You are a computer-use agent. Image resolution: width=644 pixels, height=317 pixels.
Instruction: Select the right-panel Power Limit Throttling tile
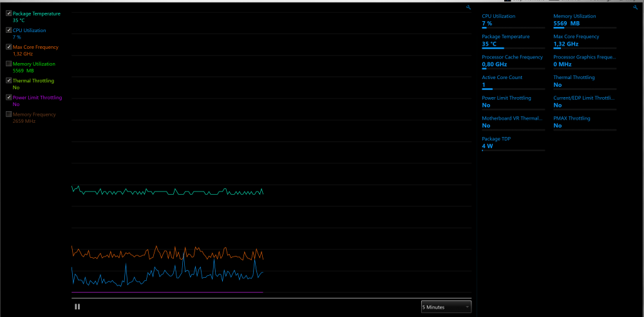513,102
